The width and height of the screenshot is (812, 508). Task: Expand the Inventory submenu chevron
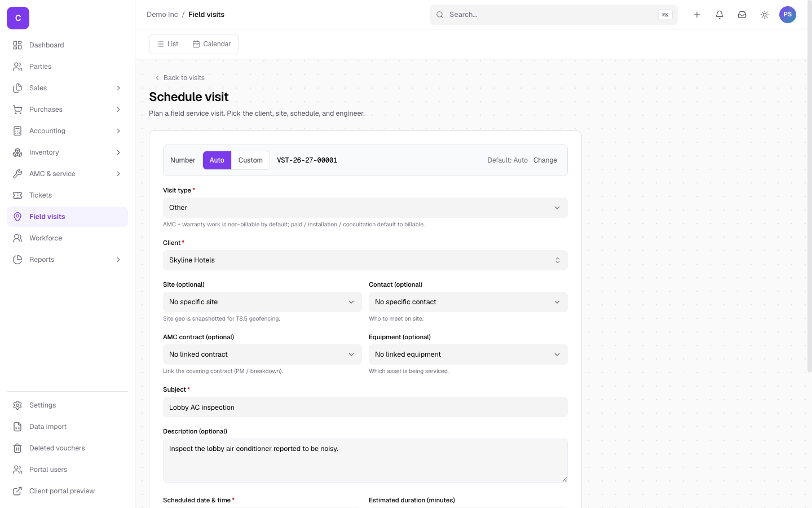[x=118, y=152]
